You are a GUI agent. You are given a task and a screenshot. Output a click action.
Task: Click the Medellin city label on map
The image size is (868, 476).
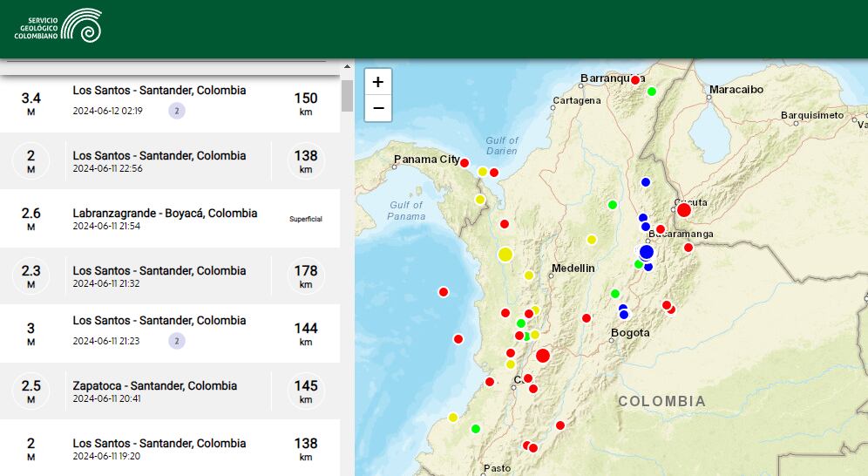(x=573, y=269)
